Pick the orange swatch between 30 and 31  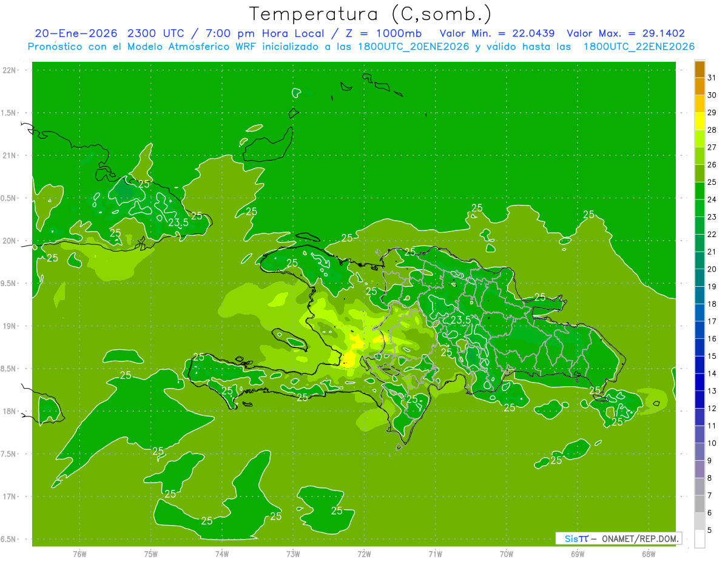[699, 86]
